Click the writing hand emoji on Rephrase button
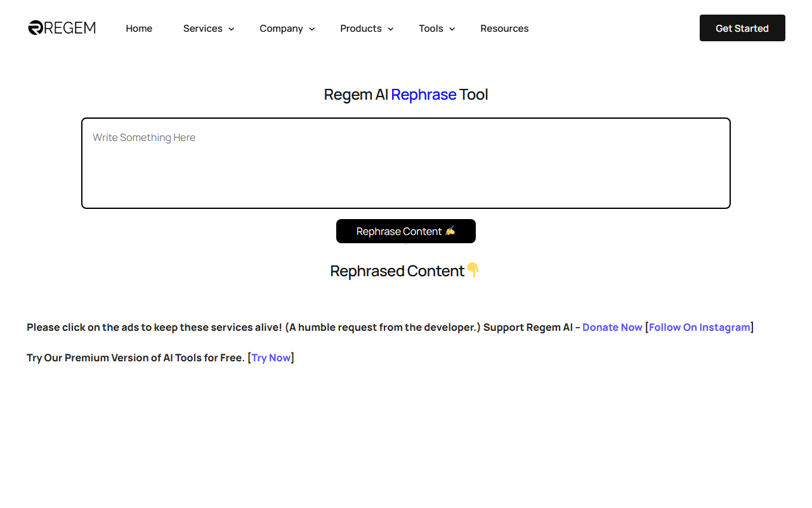 click(x=450, y=231)
